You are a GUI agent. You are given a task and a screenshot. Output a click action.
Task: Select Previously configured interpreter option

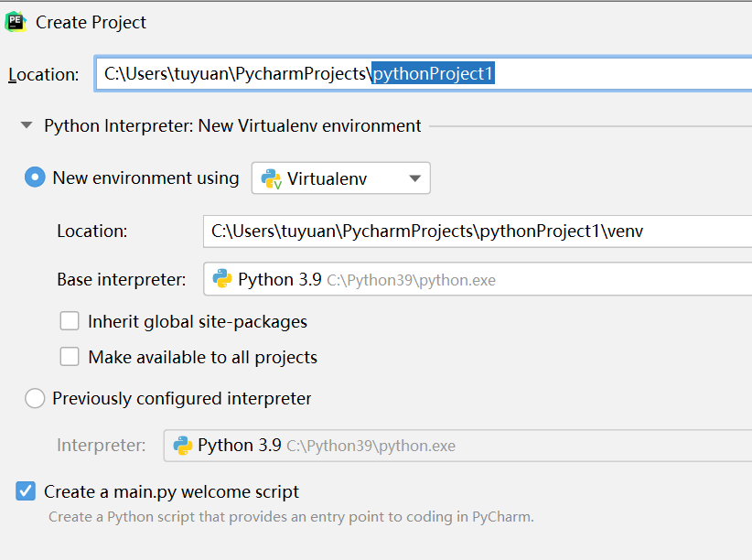pyautogui.click(x=35, y=399)
